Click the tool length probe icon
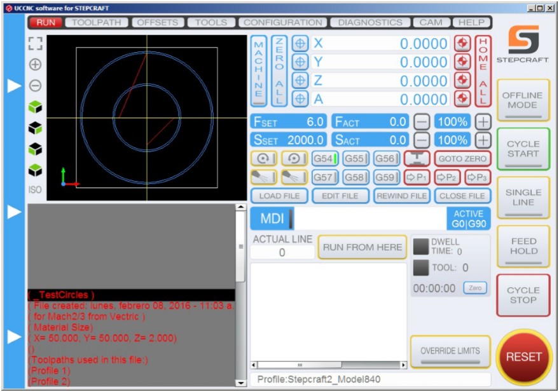The width and height of the screenshot is (559, 392). 417,158
